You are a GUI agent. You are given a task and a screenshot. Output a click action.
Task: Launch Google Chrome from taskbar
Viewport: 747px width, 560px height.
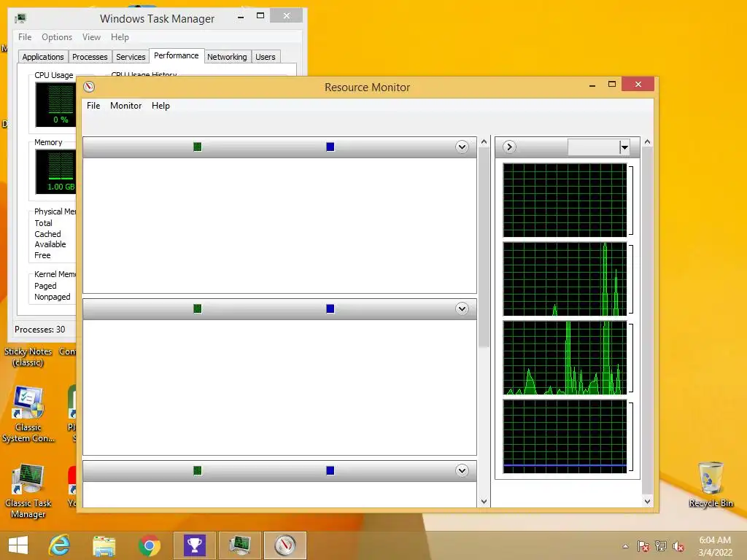coord(149,545)
